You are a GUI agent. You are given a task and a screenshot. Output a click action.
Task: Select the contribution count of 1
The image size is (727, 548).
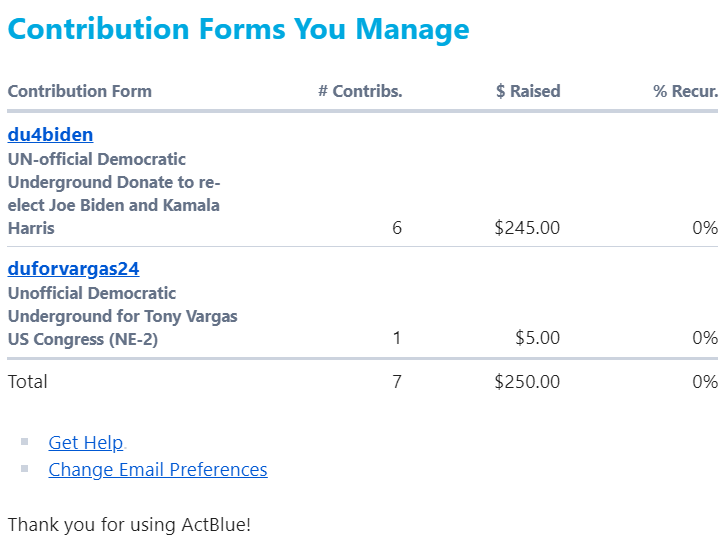point(397,338)
